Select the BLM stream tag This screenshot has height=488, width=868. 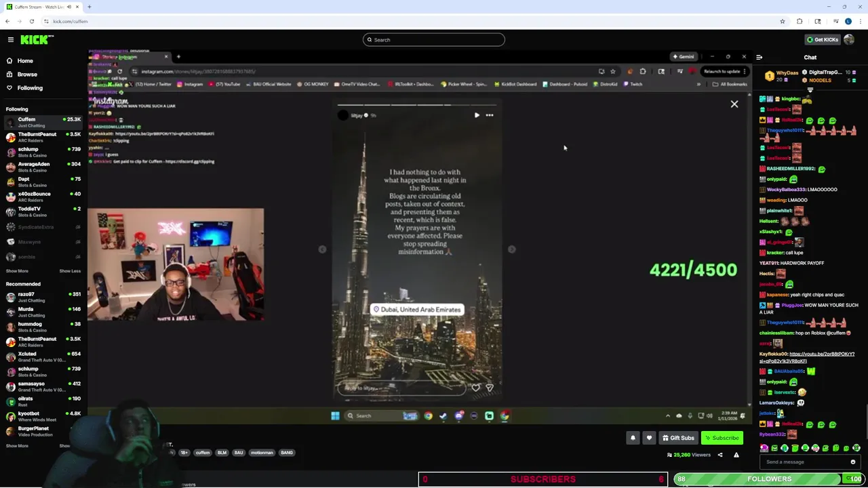tap(222, 453)
